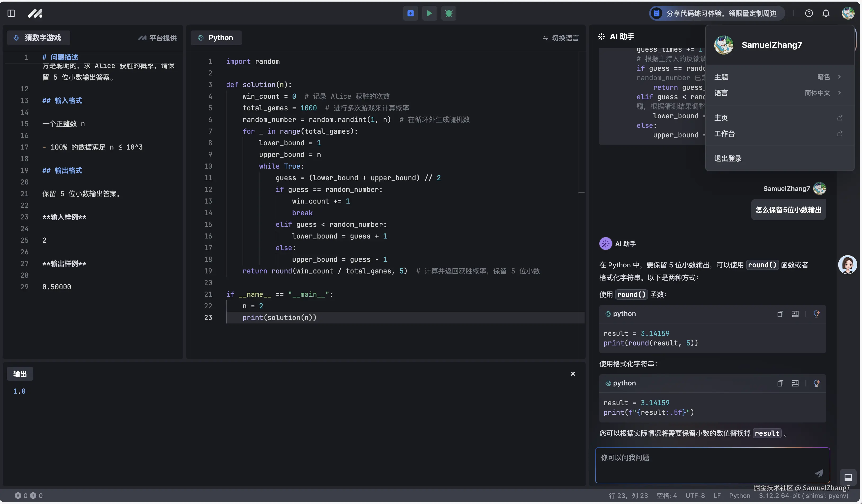Click the blue stop button in toolbar

click(x=410, y=13)
